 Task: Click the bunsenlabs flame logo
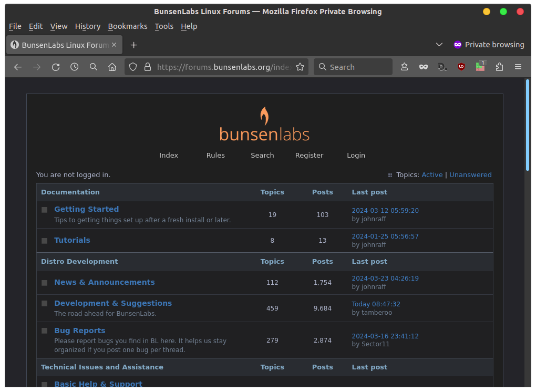pyautogui.click(x=264, y=125)
